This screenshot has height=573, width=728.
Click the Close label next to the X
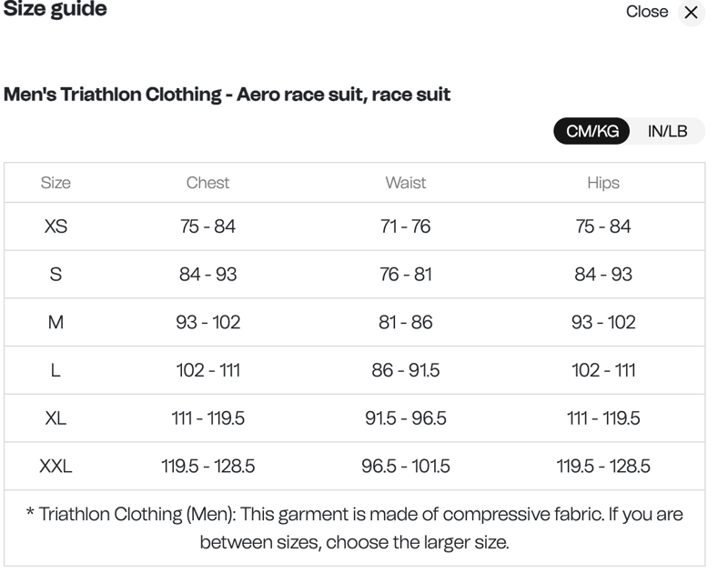coord(647,13)
